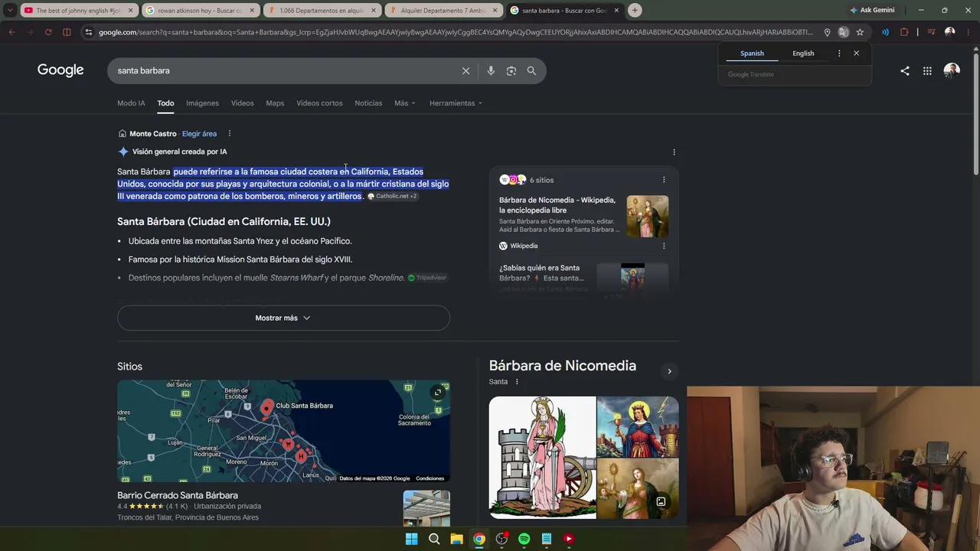980x551 pixels.
Task: Open Spotify from the taskbar
Action: [524, 539]
